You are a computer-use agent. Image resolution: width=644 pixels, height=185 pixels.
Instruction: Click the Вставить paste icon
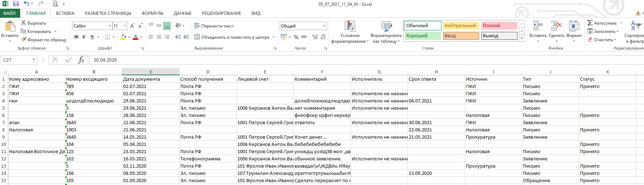(10, 26)
